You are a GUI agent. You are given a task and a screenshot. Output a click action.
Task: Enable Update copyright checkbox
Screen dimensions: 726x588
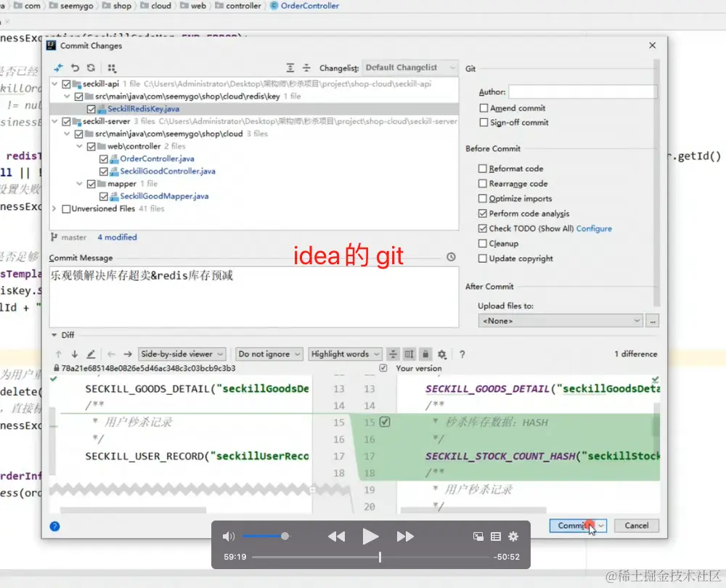(483, 258)
